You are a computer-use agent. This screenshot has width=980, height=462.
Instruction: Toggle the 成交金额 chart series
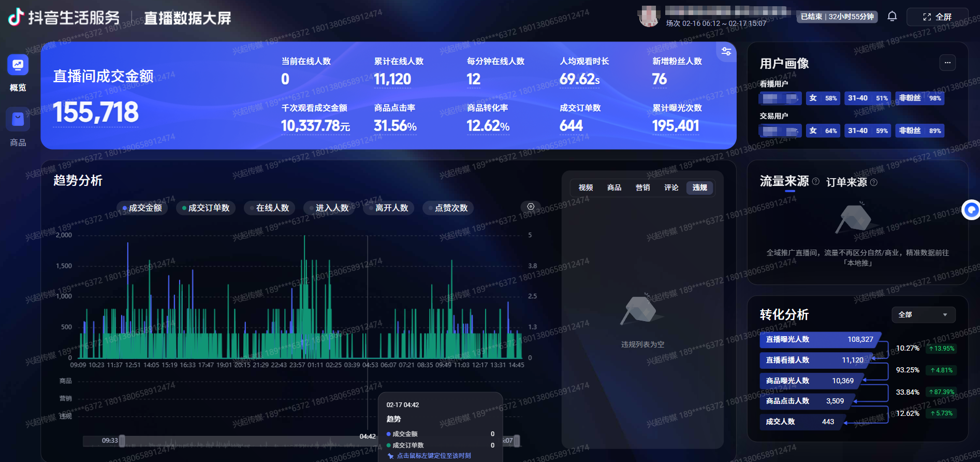(x=142, y=208)
